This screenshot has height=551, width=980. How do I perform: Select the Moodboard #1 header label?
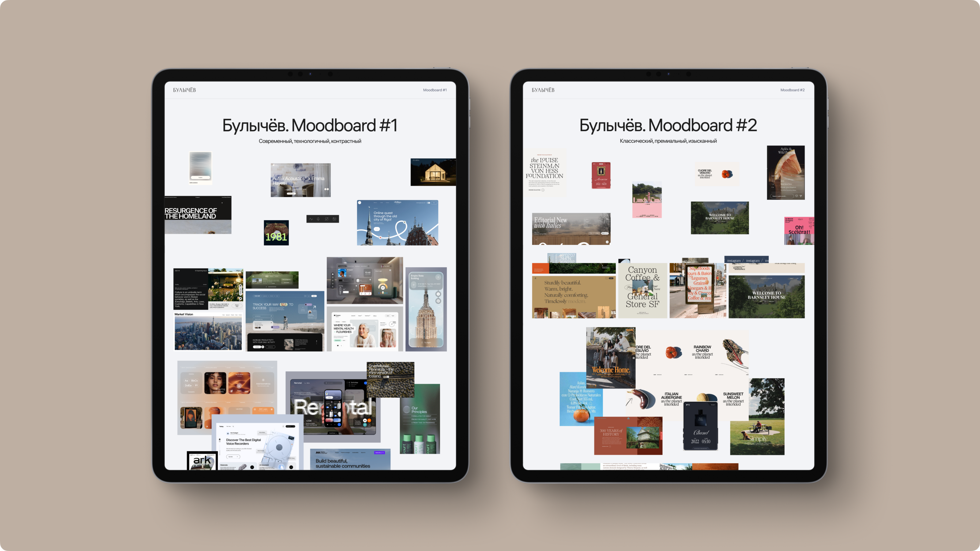(435, 90)
